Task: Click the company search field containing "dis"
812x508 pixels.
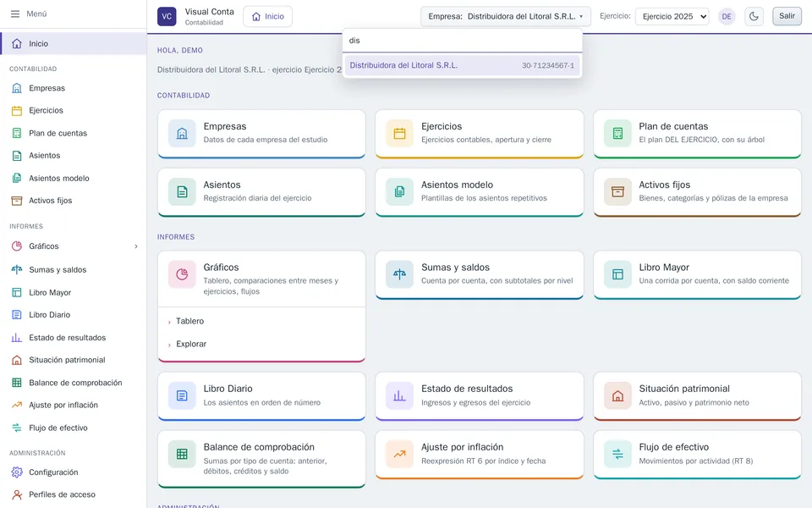Action: pyautogui.click(x=462, y=41)
